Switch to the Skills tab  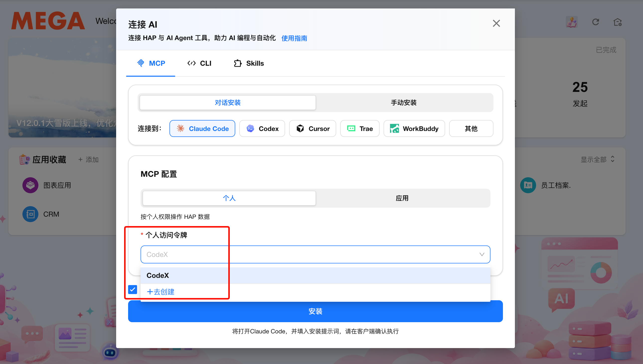249,63
